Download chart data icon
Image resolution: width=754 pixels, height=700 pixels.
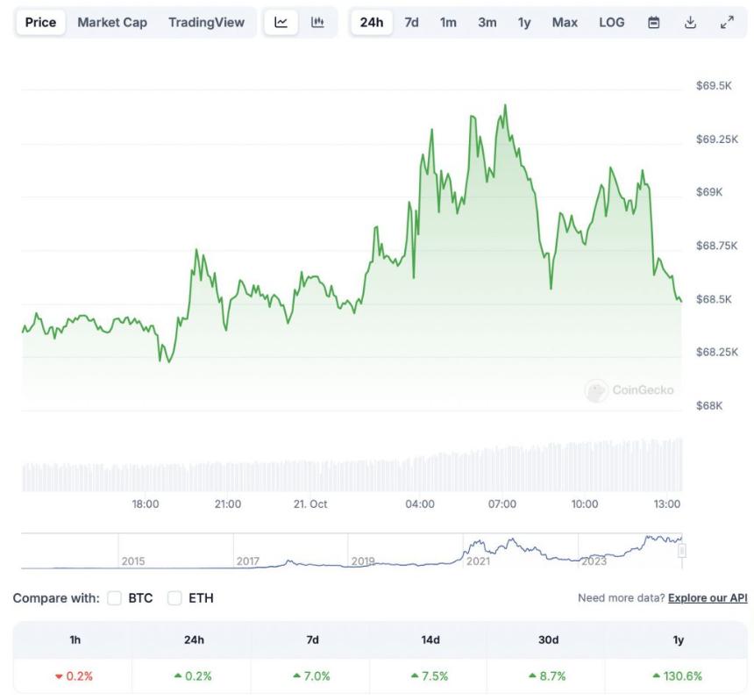pos(690,22)
